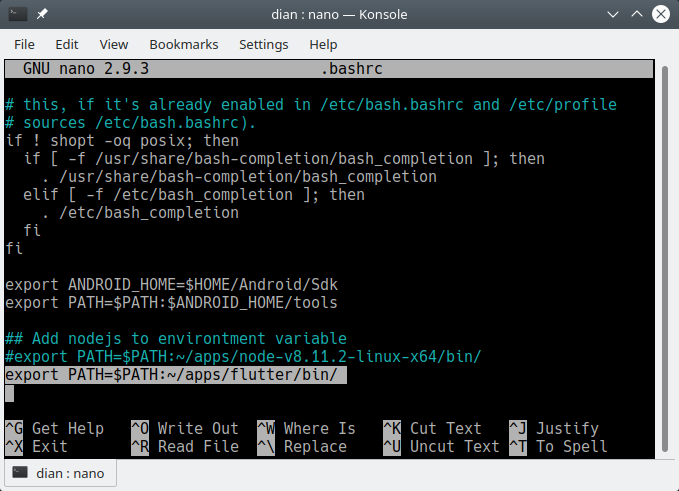This screenshot has height=491, width=679.
Task: Maximize the Konsole window
Action: pyautogui.click(x=635, y=15)
